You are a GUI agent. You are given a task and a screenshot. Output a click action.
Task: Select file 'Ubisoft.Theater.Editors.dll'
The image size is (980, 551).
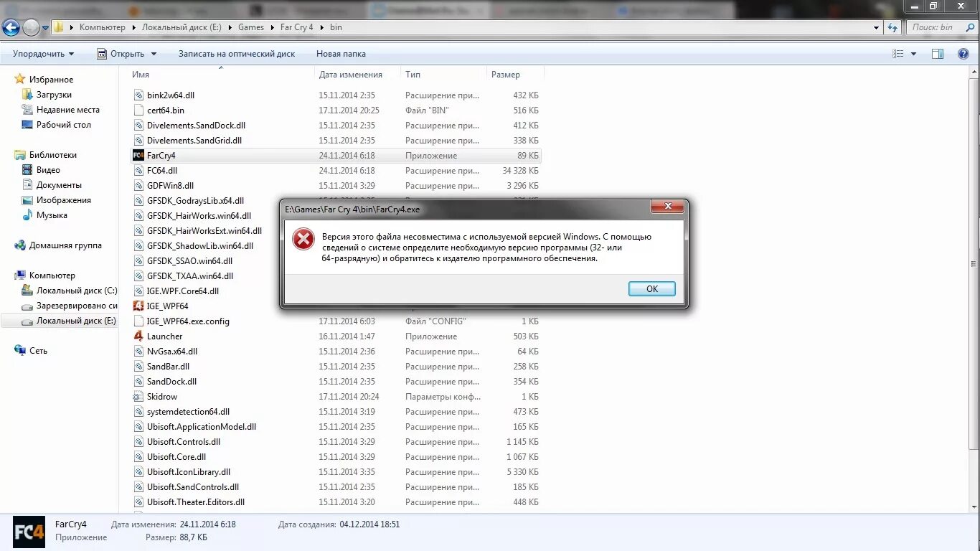tap(196, 502)
